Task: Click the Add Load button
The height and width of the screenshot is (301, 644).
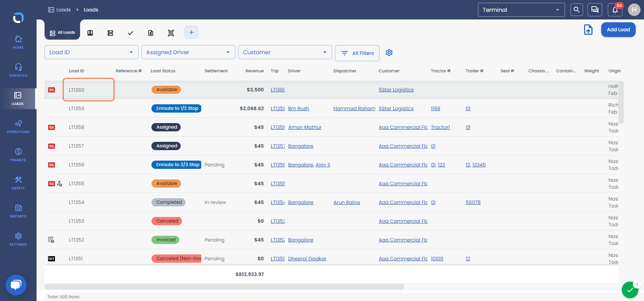Action: point(618,30)
